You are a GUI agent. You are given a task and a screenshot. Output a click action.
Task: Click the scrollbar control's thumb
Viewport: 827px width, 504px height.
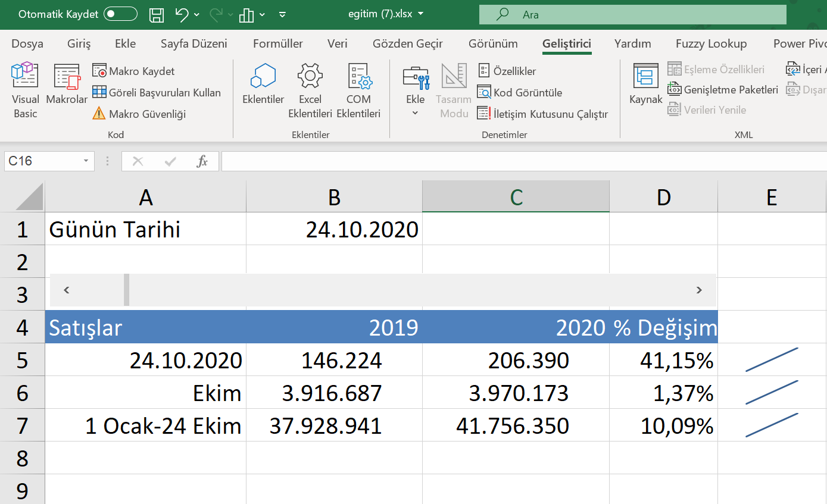click(126, 290)
